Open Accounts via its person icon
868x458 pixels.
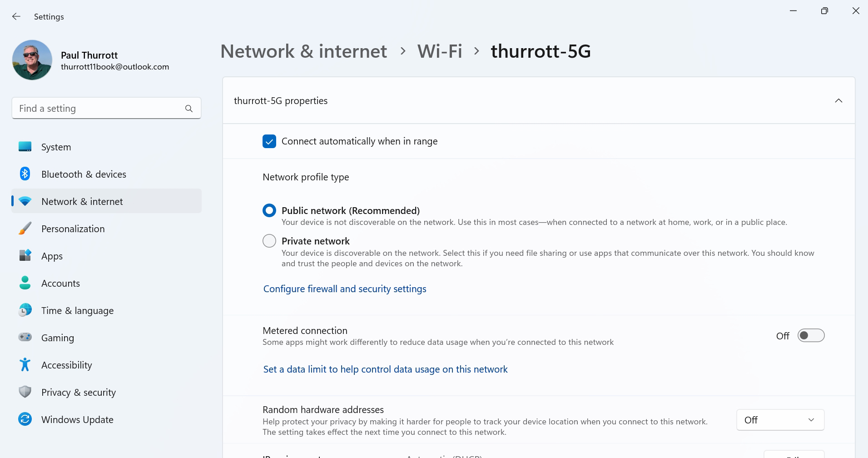pos(25,283)
